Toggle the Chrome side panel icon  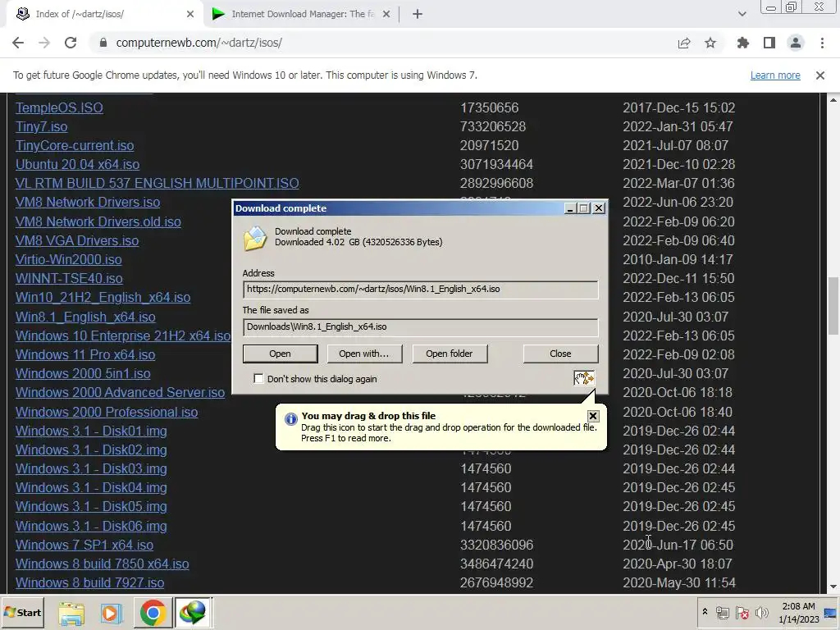[769, 43]
